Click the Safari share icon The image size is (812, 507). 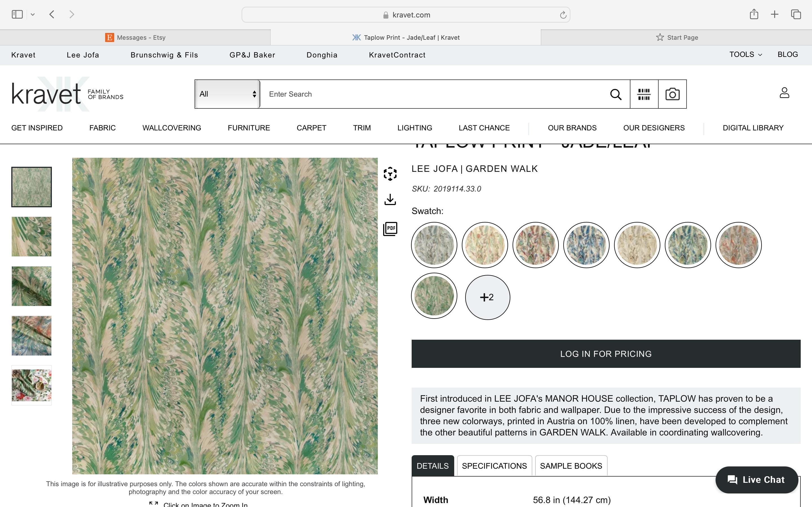(754, 14)
